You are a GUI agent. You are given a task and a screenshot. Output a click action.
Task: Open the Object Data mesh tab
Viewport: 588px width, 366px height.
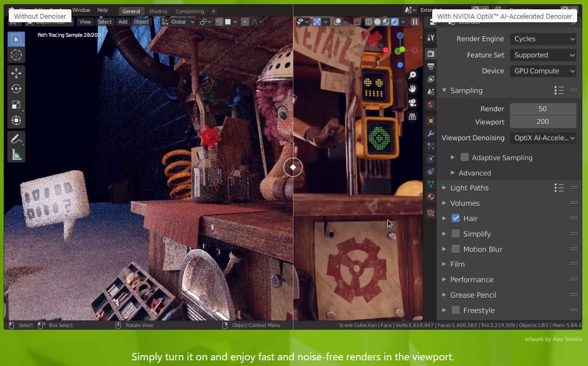431,184
